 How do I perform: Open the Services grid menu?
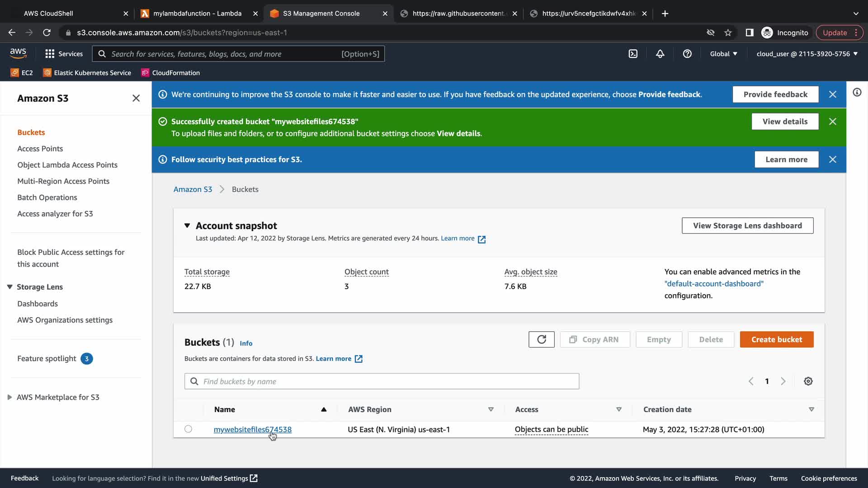pyautogui.click(x=64, y=54)
